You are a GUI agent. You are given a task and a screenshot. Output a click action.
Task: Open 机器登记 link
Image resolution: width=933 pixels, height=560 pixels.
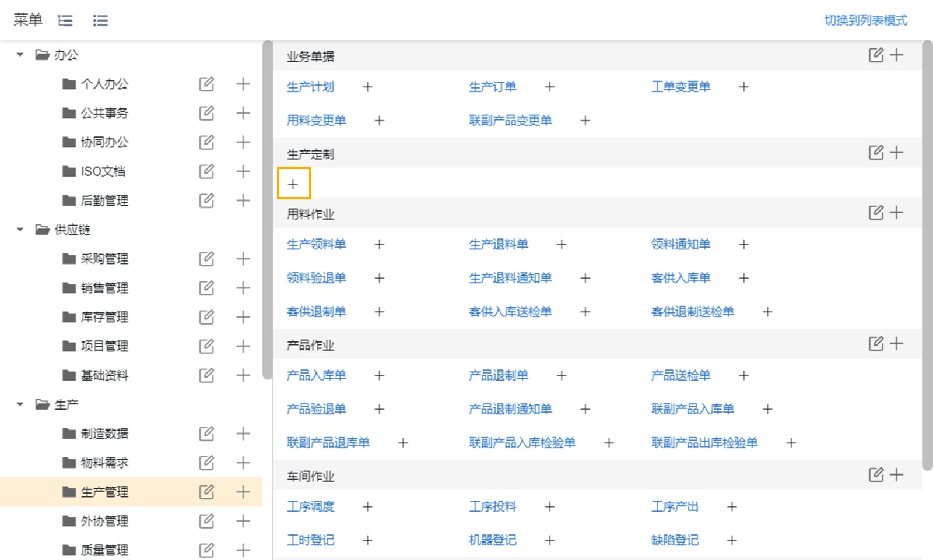493,540
